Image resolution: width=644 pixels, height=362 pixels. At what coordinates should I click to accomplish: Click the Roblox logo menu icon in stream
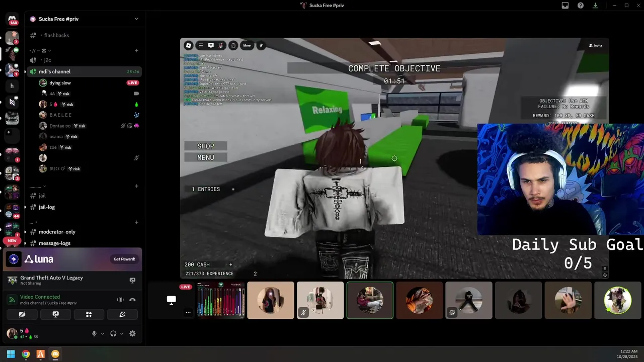coord(189,45)
